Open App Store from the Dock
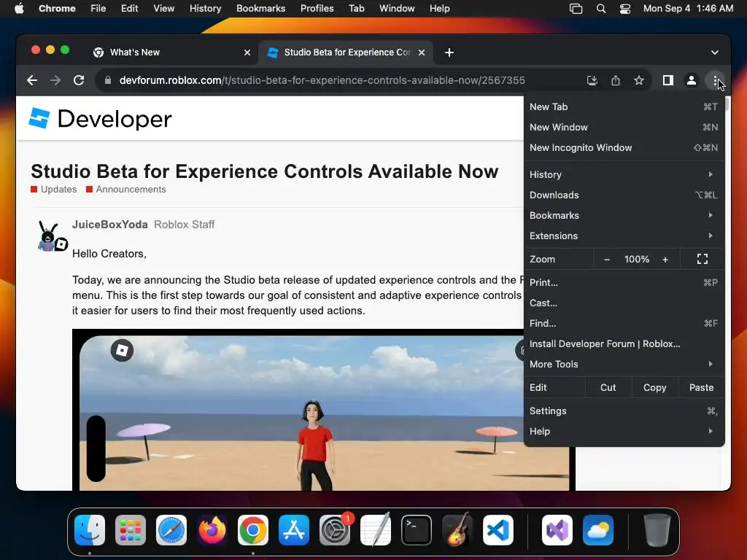Image resolution: width=747 pixels, height=560 pixels. (x=294, y=530)
